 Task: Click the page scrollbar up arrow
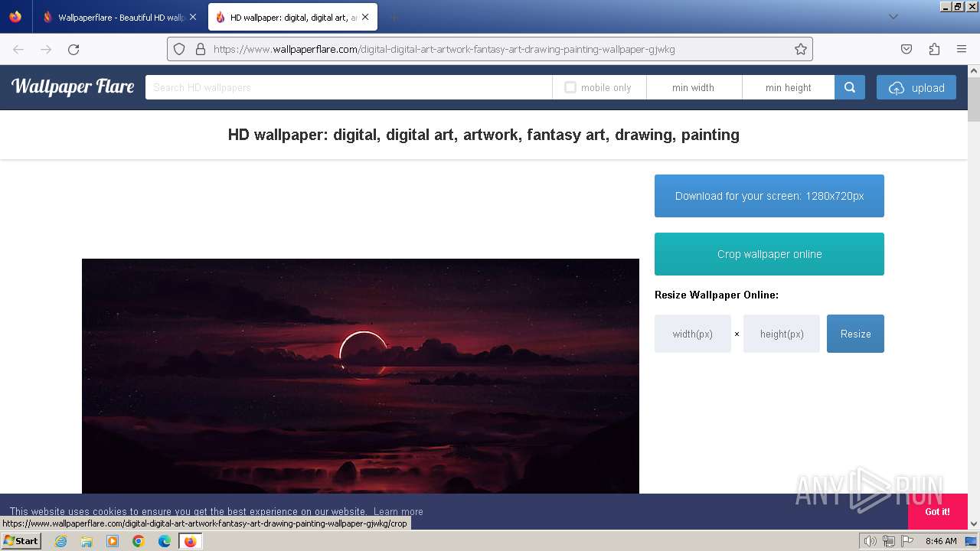pyautogui.click(x=974, y=71)
